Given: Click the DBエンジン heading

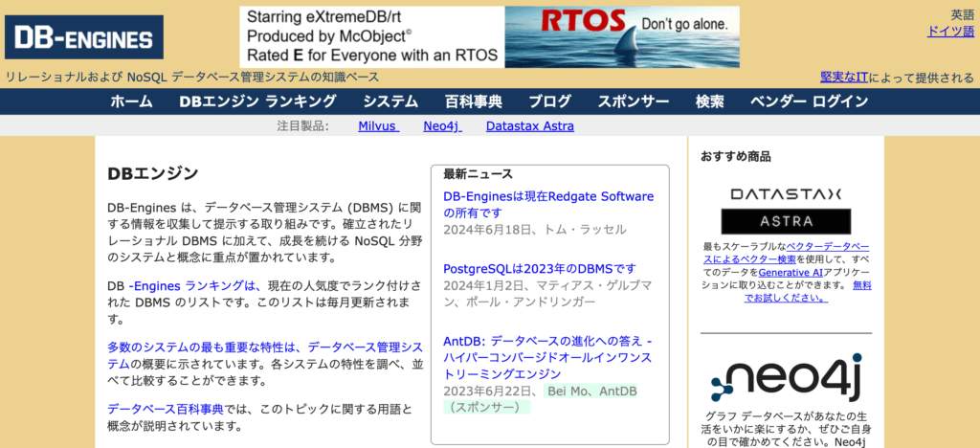Looking at the screenshot, I should [x=153, y=173].
